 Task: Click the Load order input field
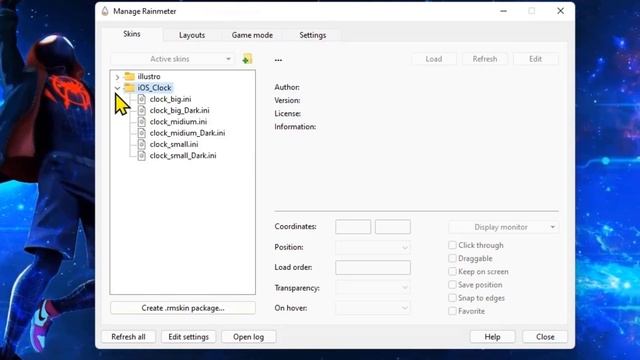373,267
